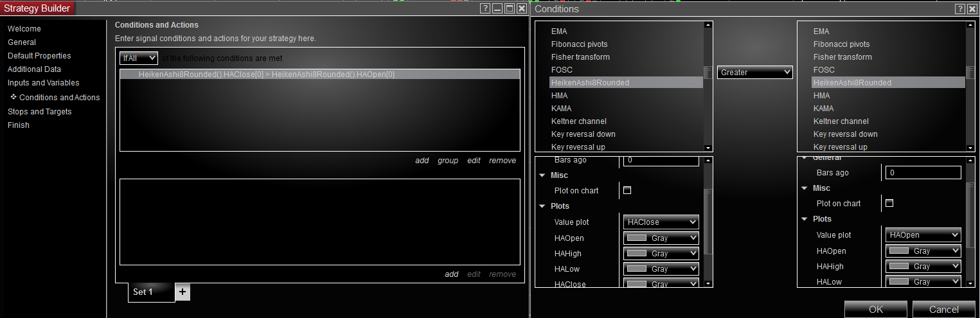Open Inputs and Variables page
980x318 pixels.
[x=44, y=83]
